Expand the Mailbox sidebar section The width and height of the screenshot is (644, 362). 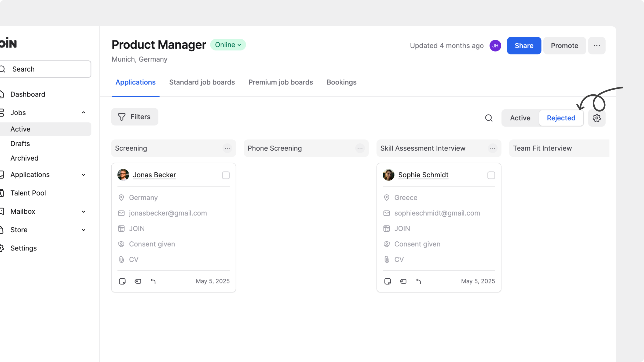pos(83,212)
